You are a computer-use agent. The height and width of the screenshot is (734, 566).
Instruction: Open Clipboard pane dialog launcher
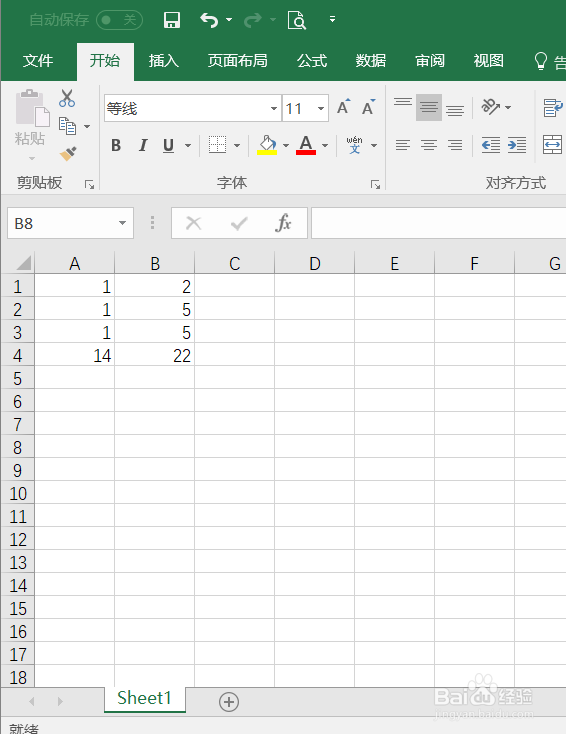[89, 184]
